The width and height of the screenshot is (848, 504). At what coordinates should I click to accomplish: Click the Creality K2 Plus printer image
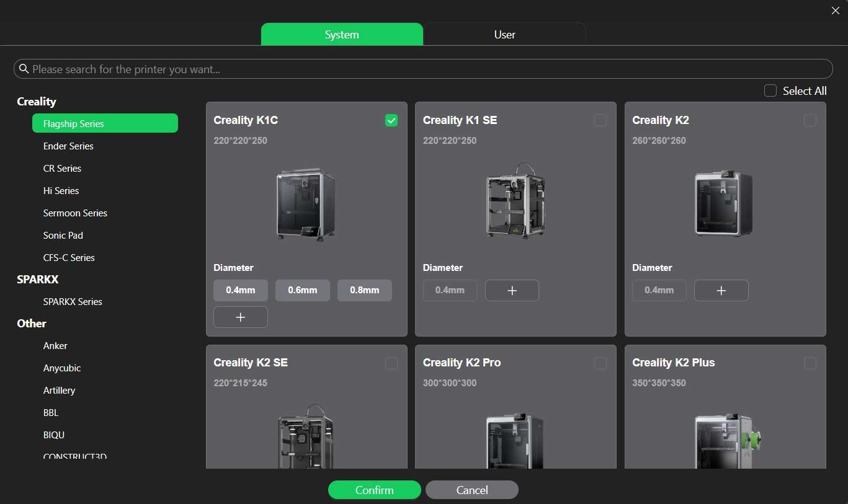click(x=727, y=440)
